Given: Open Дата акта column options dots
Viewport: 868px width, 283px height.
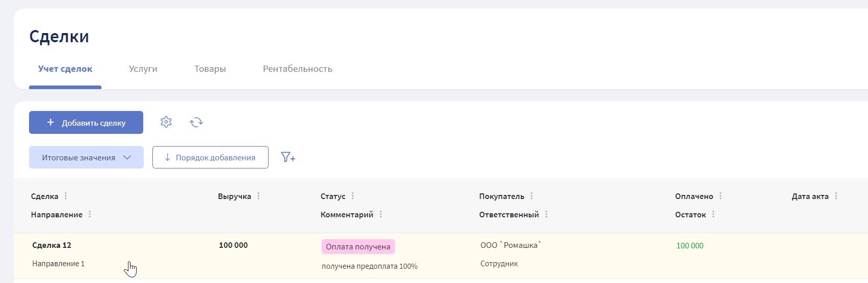Looking at the screenshot, I should click(836, 196).
